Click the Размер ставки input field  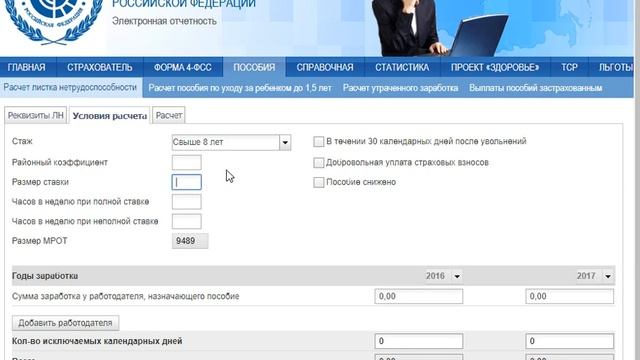click(187, 182)
